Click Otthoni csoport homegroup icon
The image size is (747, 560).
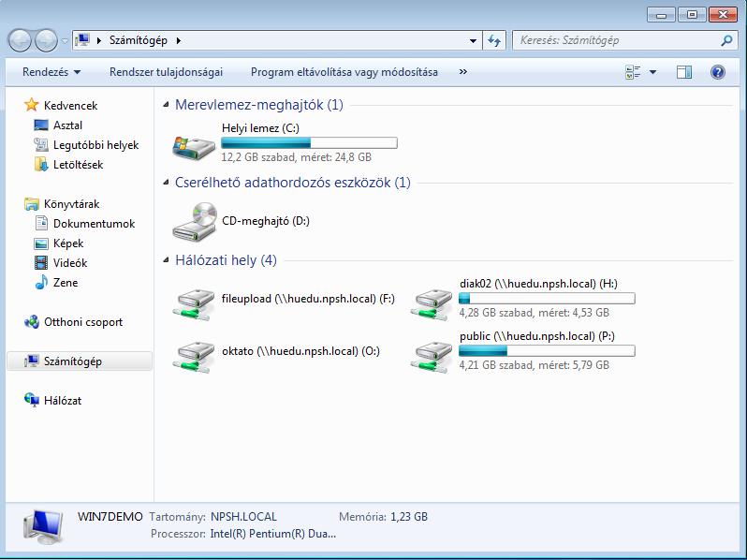click(x=32, y=322)
